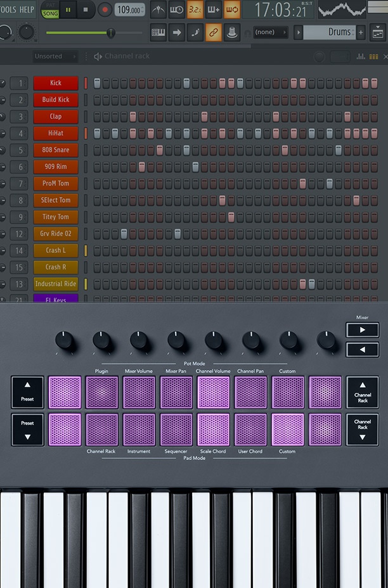Image resolution: width=388 pixels, height=588 pixels.
Task: Open the graph editor bars icon
Action: (361, 56)
